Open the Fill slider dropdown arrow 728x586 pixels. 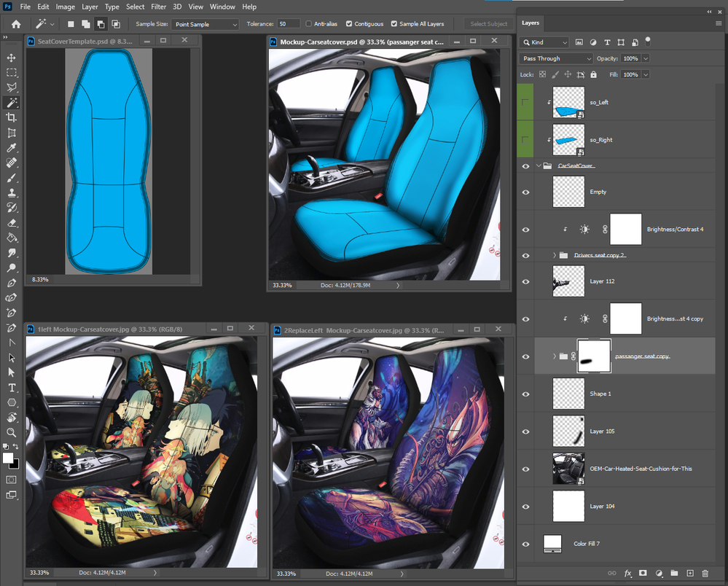[646, 74]
